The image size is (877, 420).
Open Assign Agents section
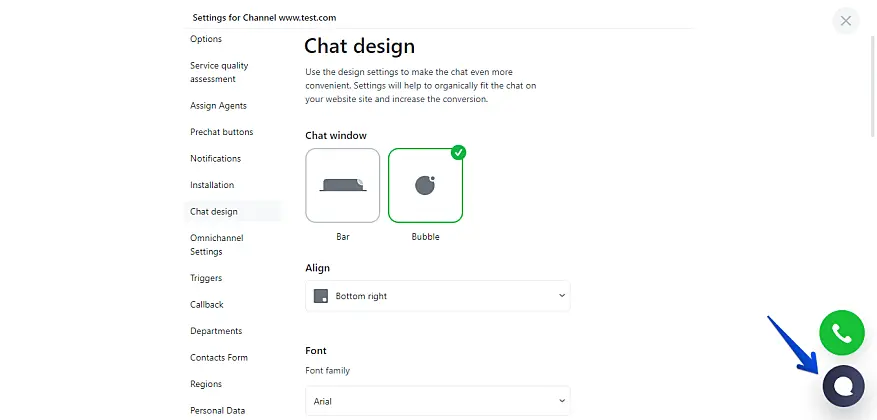tap(218, 105)
